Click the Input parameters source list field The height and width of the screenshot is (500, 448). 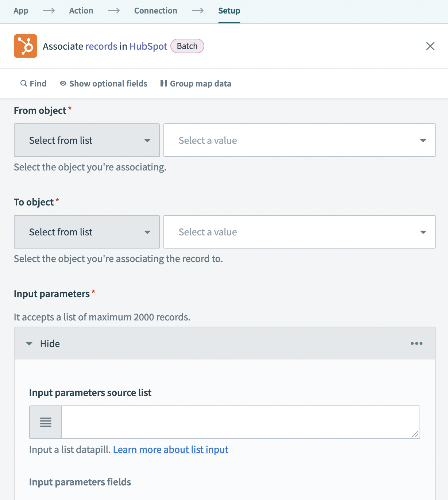click(x=241, y=422)
